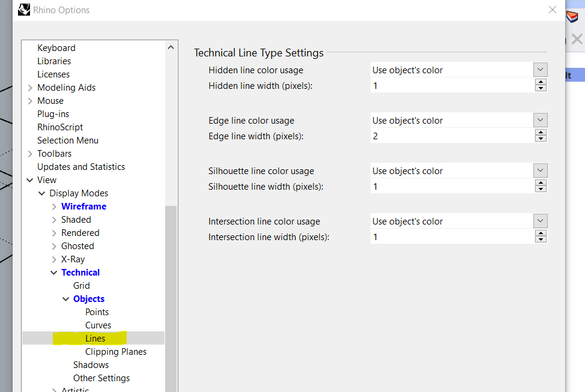Open Silhouette line color usage dropdown
The height and width of the screenshot is (392, 585).
click(541, 170)
